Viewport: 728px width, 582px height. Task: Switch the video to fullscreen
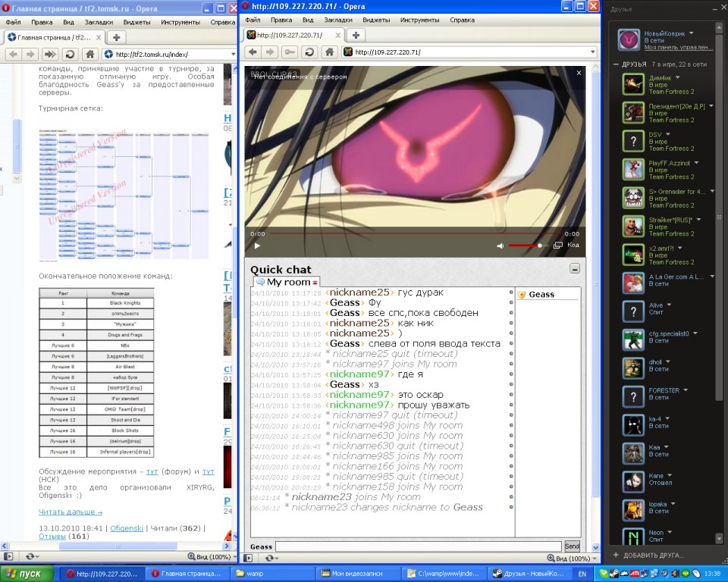point(557,245)
